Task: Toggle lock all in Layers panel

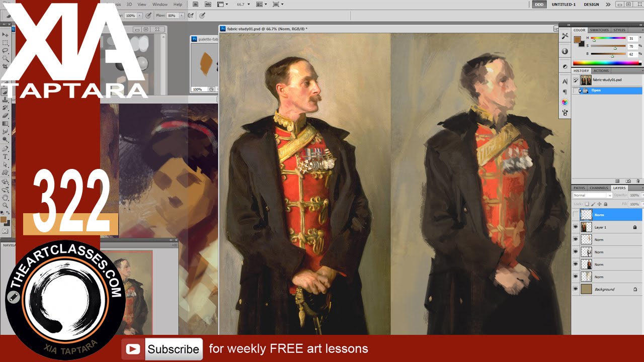Action: click(x=606, y=204)
